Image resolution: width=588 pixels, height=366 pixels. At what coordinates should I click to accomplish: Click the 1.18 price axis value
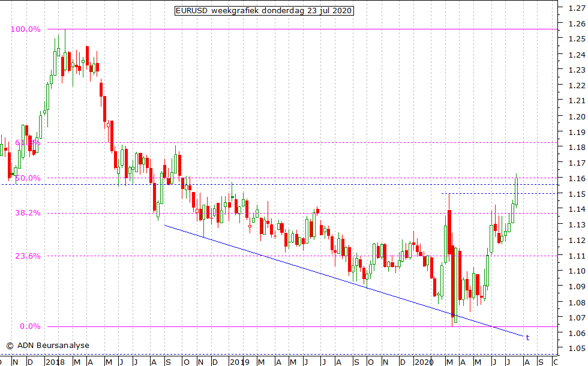[577, 148]
